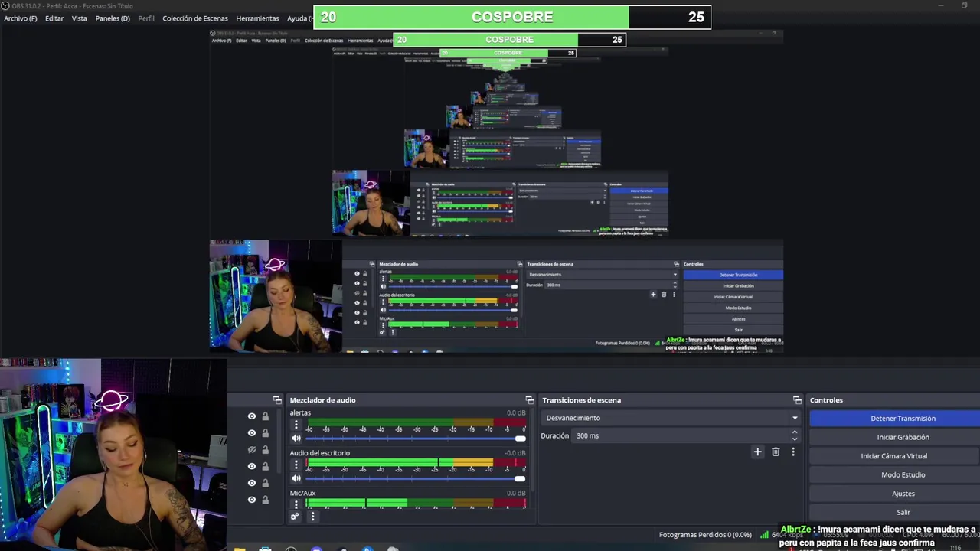
Task: Click the alertas volume slider
Action: coord(416,439)
